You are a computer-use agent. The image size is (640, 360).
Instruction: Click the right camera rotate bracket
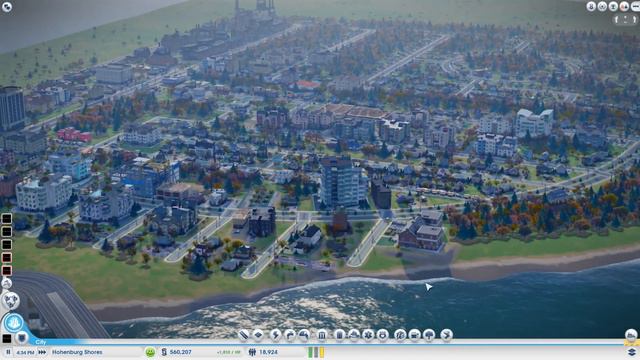[x=634, y=20]
